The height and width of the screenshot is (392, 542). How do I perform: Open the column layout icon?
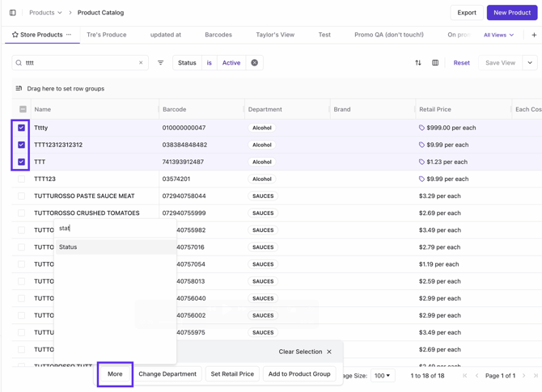click(x=435, y=63)
